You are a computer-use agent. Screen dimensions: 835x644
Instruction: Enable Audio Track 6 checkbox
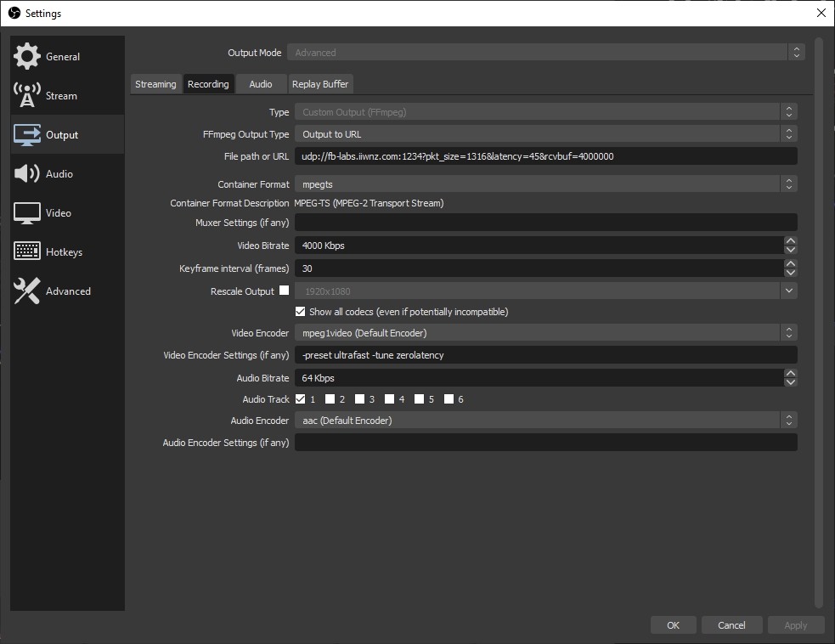point(449,399)
